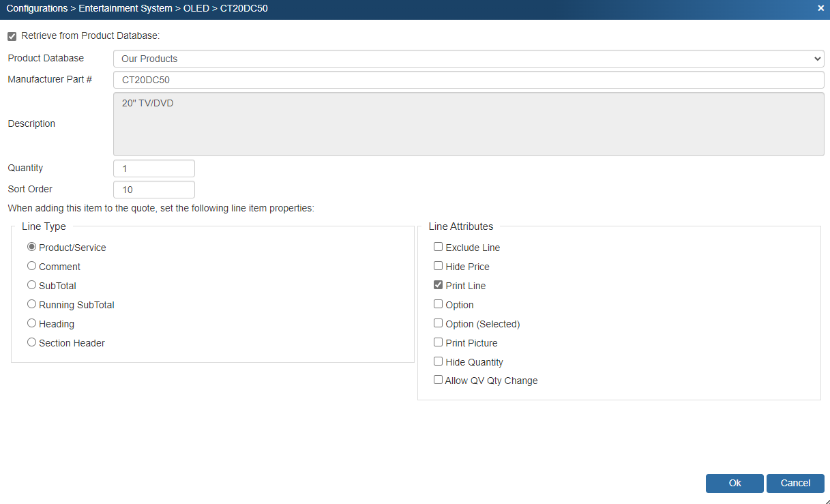Image resolution: width=830 pixels, height=504 pixels.
Task: Enable Print Picture attribute
Action: point(439,342)
